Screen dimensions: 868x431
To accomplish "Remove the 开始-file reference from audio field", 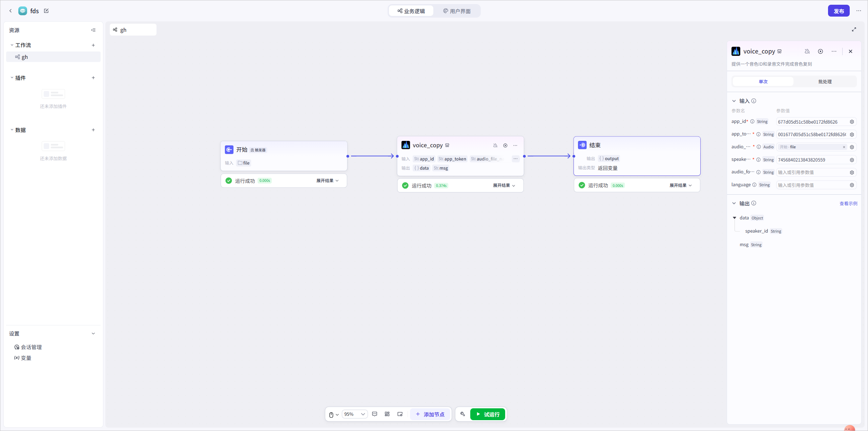I will [x=844, y=147].
